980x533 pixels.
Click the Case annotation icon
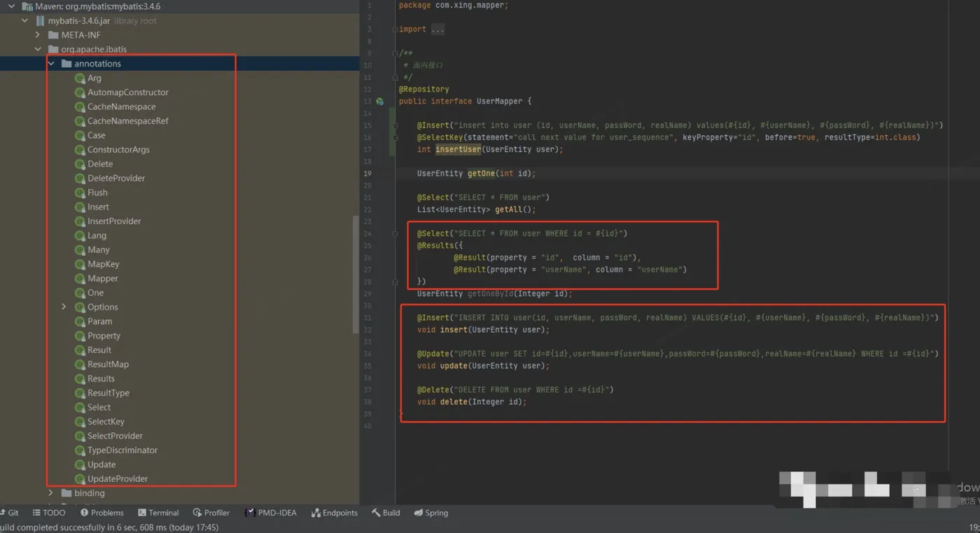[80, 136]
